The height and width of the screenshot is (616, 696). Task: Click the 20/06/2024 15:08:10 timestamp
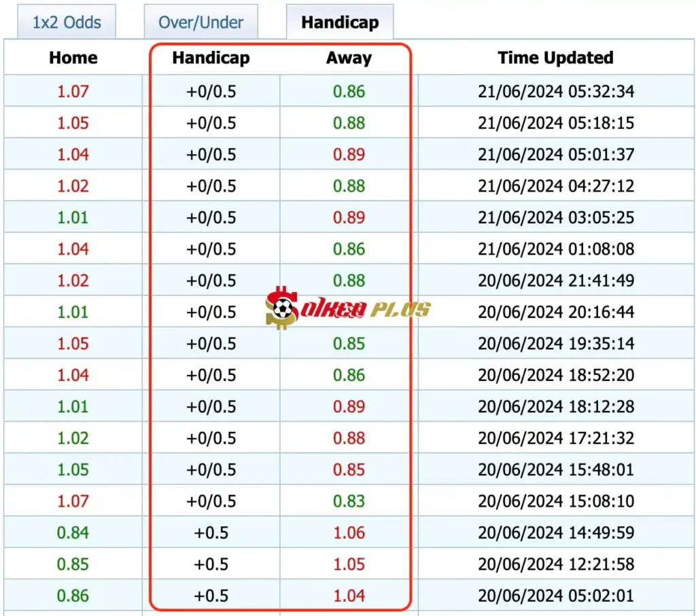coord(555,501)
